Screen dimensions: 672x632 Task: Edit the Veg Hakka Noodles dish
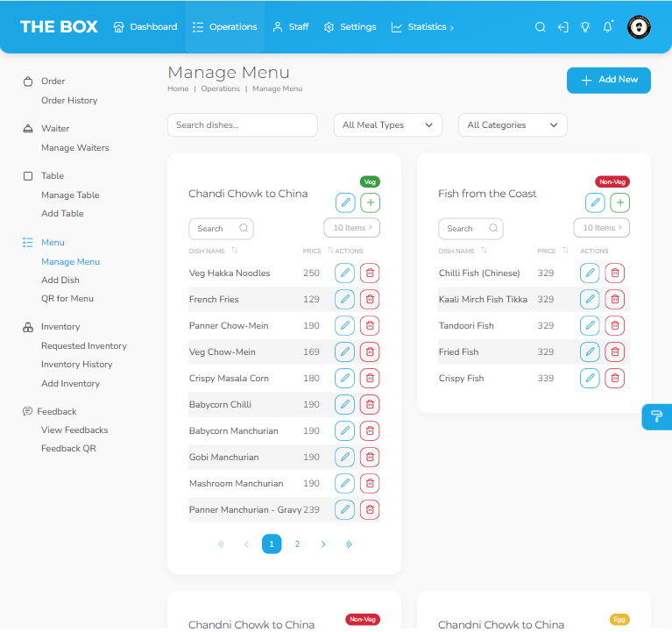(x=345, y=273)
